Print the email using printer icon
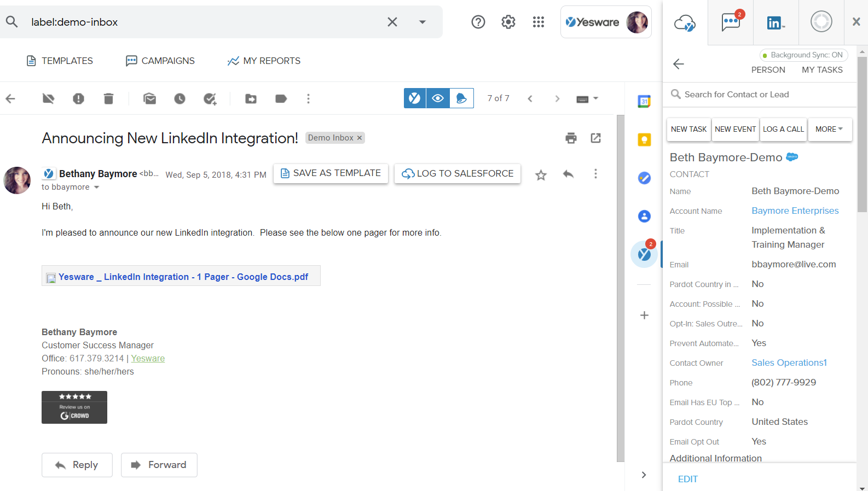 coord(571,138)
